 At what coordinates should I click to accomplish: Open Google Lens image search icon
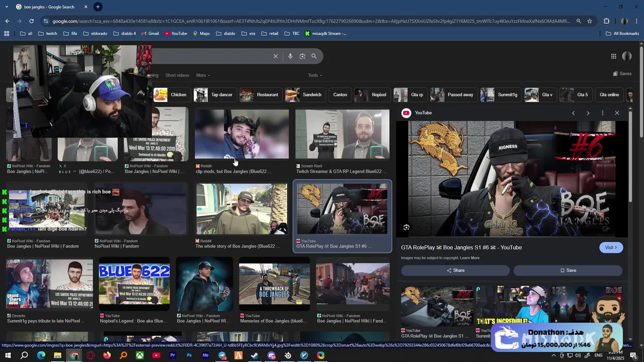pos(302,56)
